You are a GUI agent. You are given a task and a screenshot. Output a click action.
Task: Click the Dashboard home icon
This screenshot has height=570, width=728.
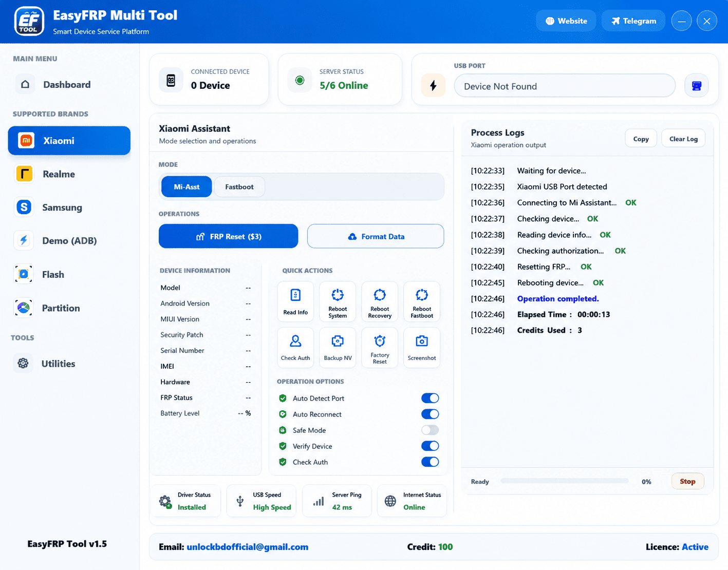tap(25, 84)
